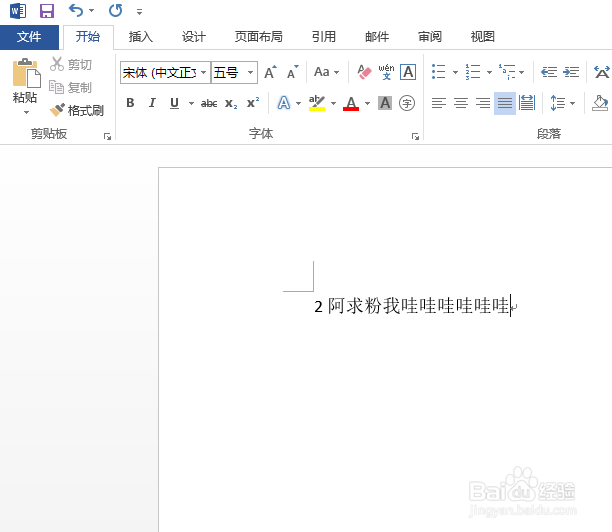Open underline style dropdown arrow
This screenshot has height=532, width=612.
pos(191,103)
